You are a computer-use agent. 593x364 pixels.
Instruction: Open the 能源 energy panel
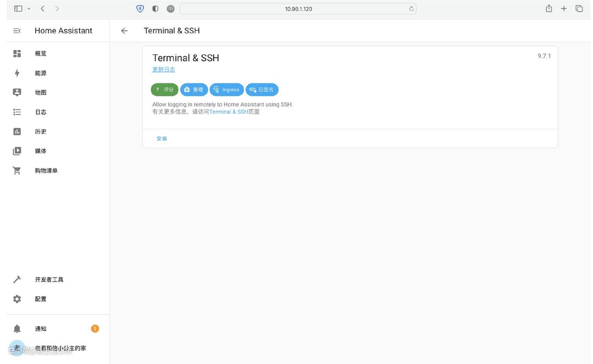[41, 73]
